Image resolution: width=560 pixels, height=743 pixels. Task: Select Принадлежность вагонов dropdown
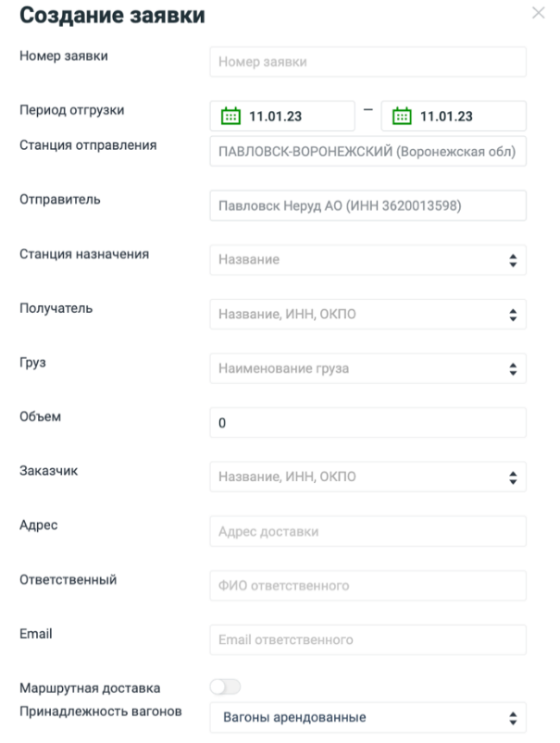click(x=367, y=717)
